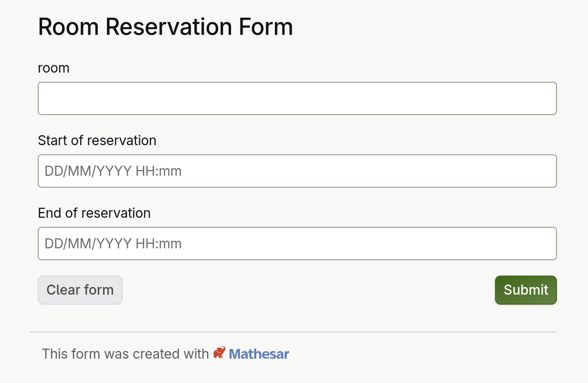The height and width of the screenshot is (383, 588).
Task: Click the "End of reservation" label
Action: tap(94, 213)
